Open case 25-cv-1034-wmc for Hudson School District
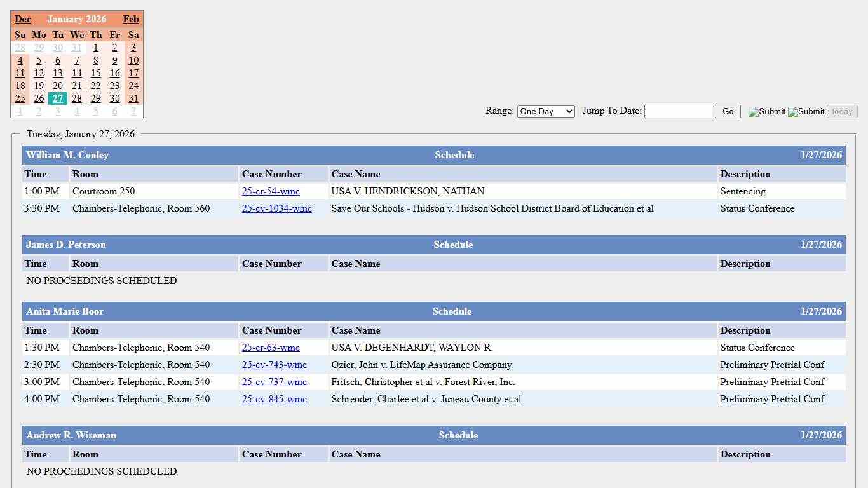Image resolution: width=868 pixels, height=488 pixels. click(x=276, y=208)
